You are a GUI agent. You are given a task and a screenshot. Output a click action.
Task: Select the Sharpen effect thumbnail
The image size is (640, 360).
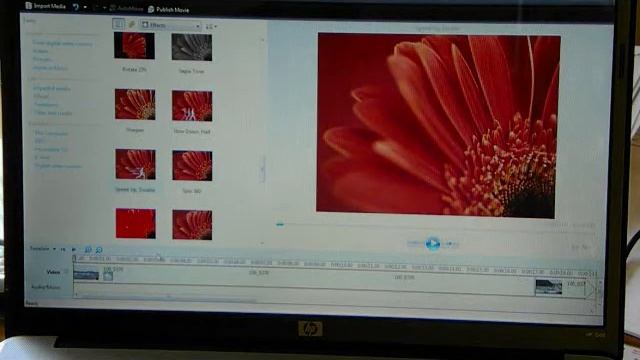tap(135, 104)
